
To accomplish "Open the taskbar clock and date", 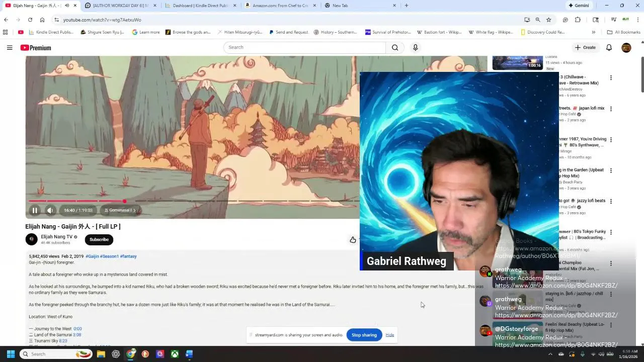I will click(x=628, y=354).
